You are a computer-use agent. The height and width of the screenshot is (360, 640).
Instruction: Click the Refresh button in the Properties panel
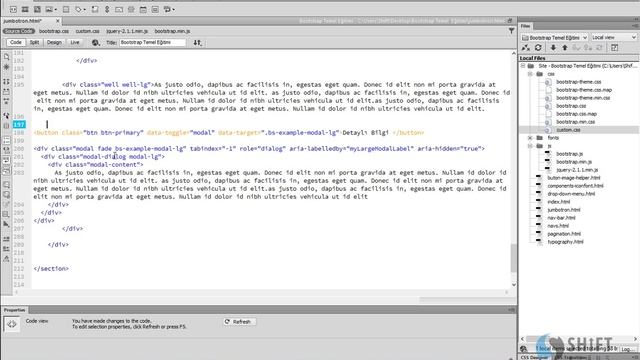[x=239, y=322]
